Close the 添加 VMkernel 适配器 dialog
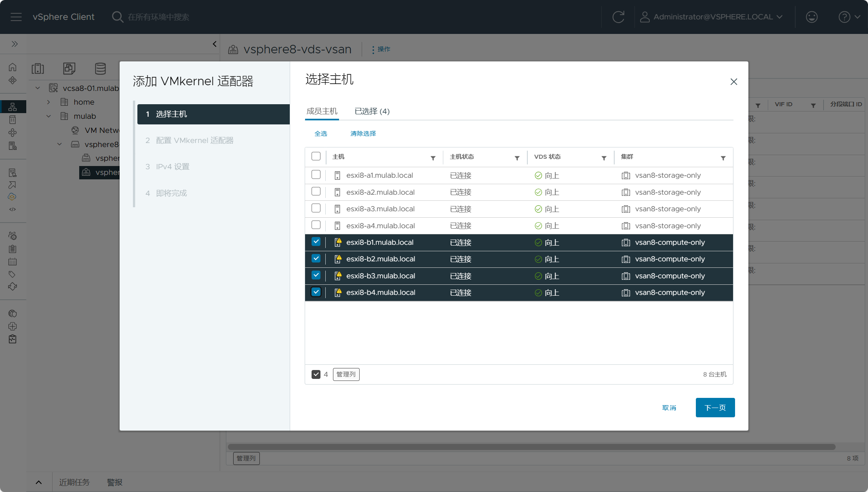 tap(734, 82)
